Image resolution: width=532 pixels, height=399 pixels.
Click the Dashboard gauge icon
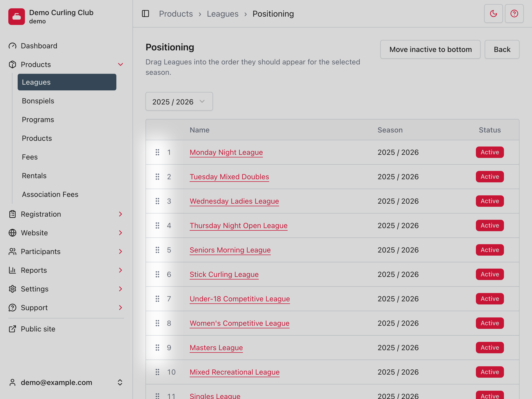[12, 46]
